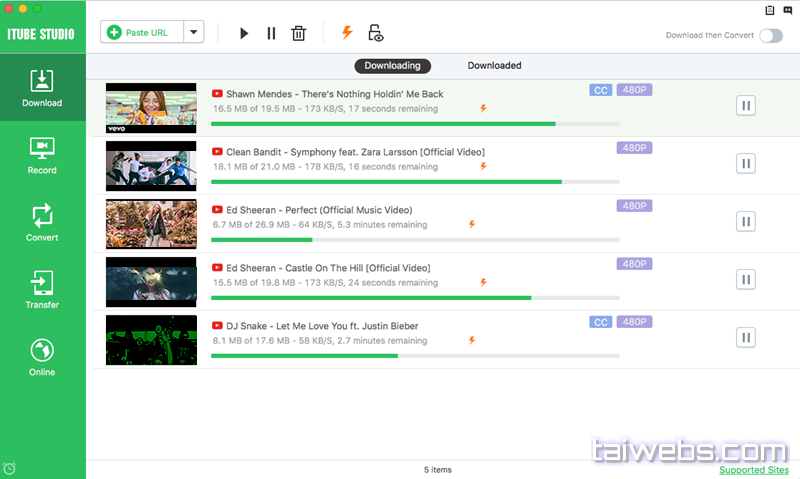Click the CC badge on DJ Snake video
Viewport: 800px width, 479px height.
tap(601, 322)
